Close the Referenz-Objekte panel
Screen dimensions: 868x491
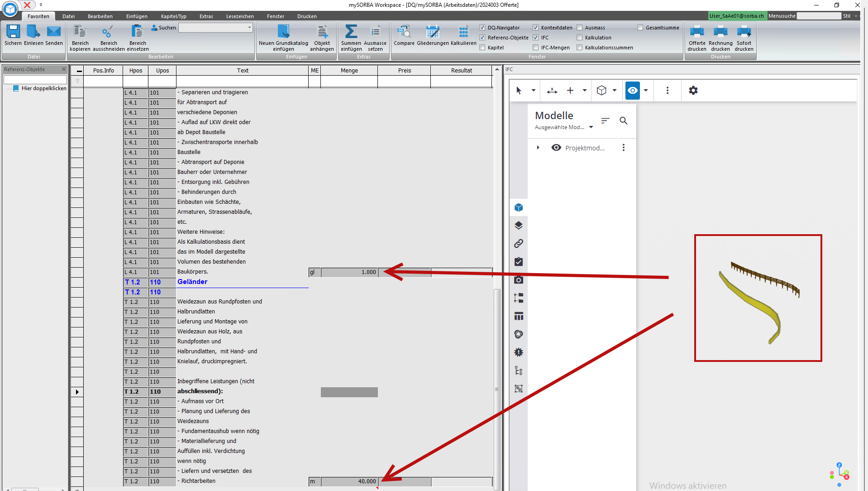click(x=64, y=69)
